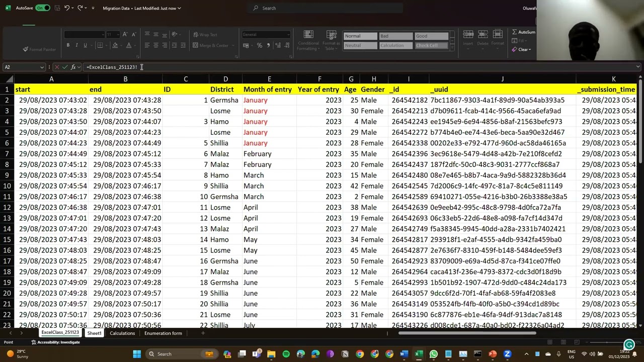Apply the Good cell style

tap(431, 36)
